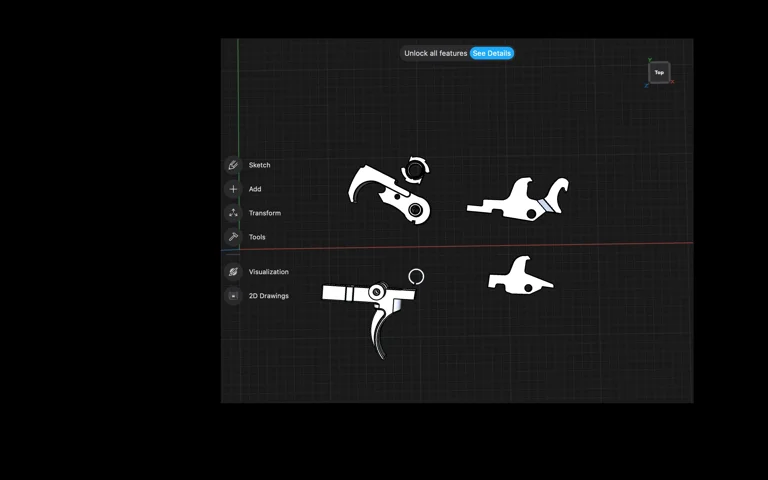Select the lower right sear part
768x480 pixels.
tap(519, 279)
